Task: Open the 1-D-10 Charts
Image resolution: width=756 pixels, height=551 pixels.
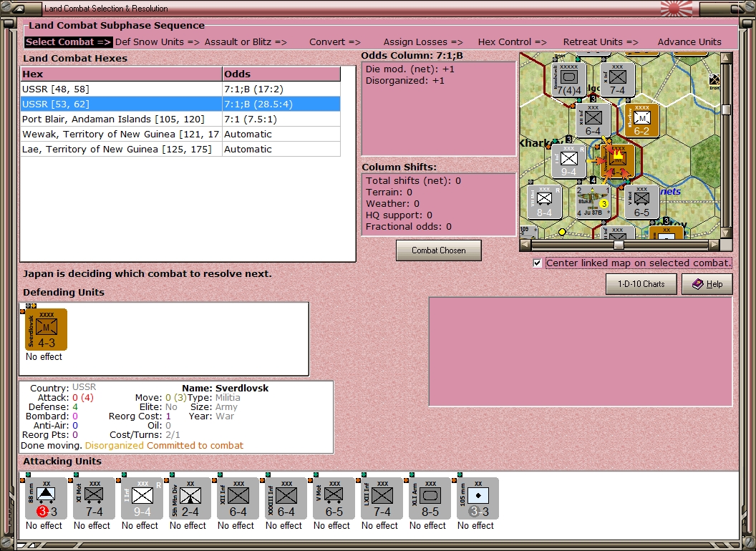Action: [x=641, y=284]
